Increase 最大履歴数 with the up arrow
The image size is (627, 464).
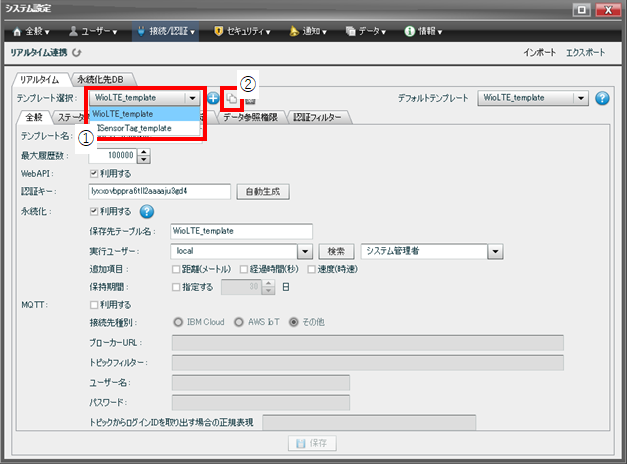(x=144, y=152)
